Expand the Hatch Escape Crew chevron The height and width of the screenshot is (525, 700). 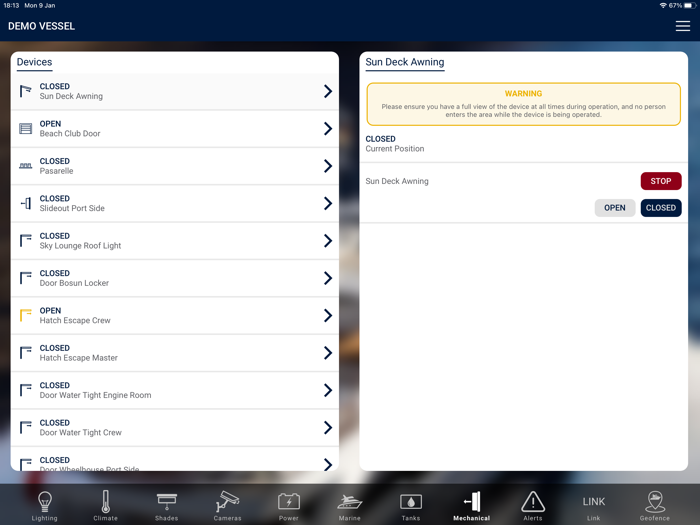click(x=328, y=316)
